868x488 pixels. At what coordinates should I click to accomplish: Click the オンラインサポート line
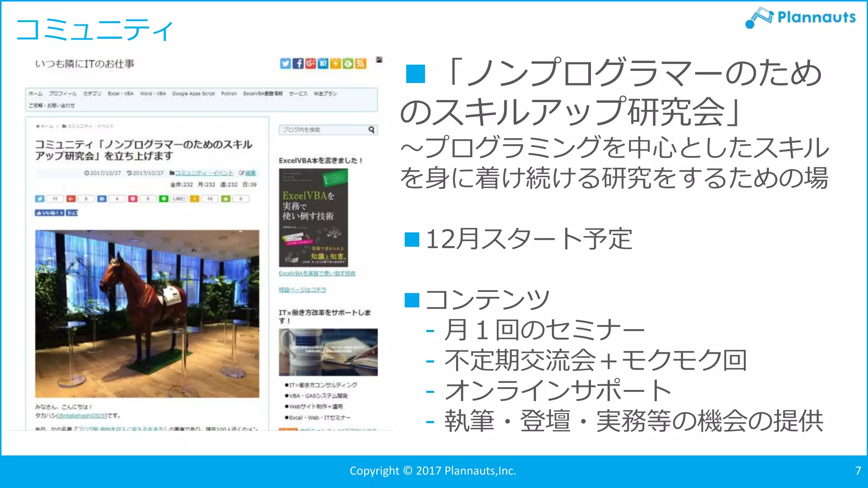pyautogui.click(x=558, y=390)
